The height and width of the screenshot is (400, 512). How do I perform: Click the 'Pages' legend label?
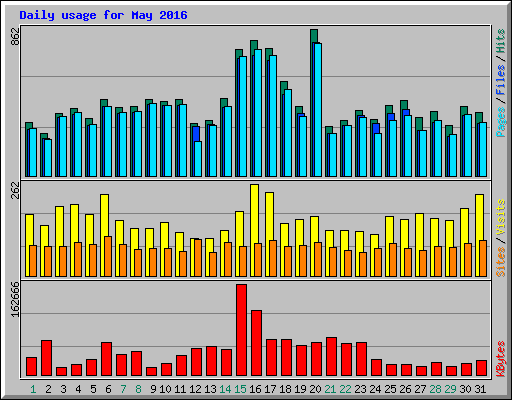[x=501, y=122]
